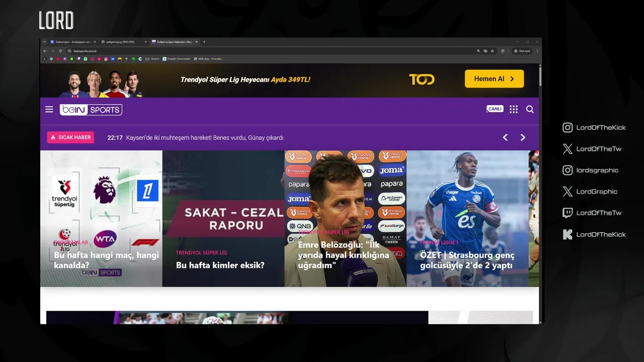644x362 pixels.
Task: Open the CANLI live broadcast icon
Action: pyautogui.click(x=495, y=109)
